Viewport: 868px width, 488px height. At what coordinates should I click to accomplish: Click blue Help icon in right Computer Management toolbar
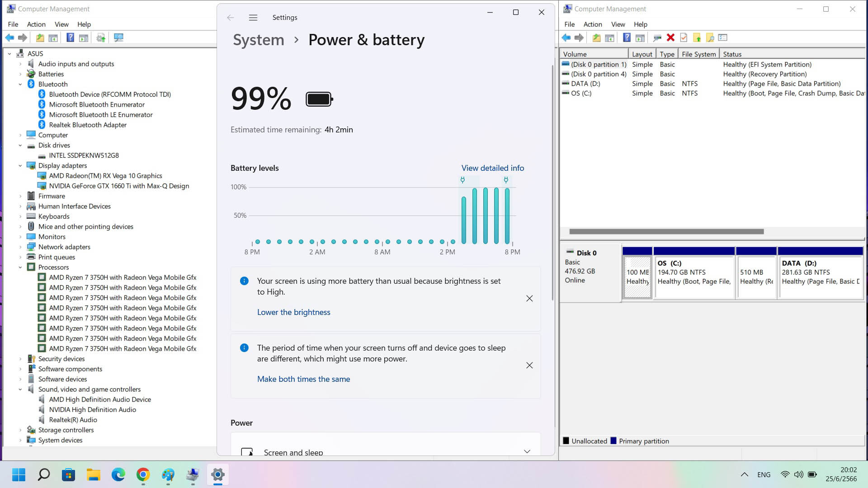click(627, 38)
